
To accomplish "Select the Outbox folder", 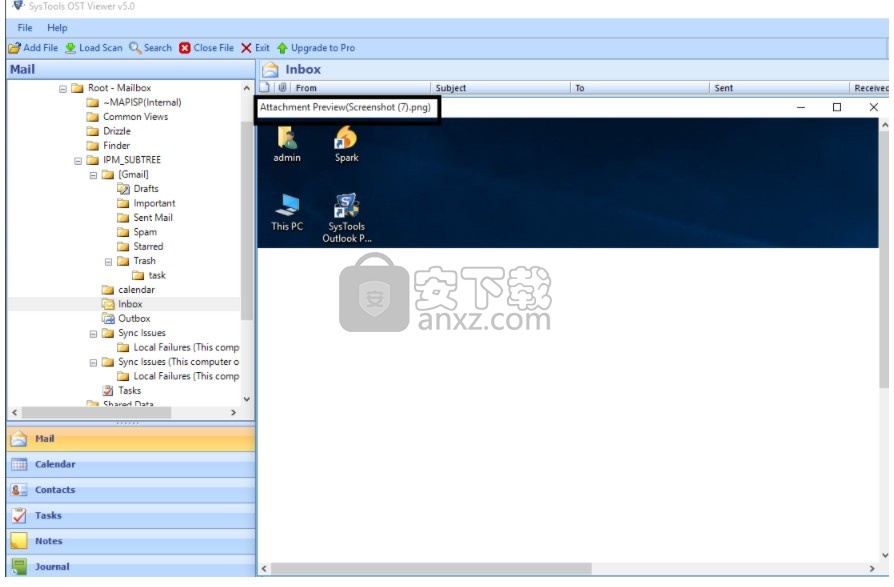I will click(126, 319).
